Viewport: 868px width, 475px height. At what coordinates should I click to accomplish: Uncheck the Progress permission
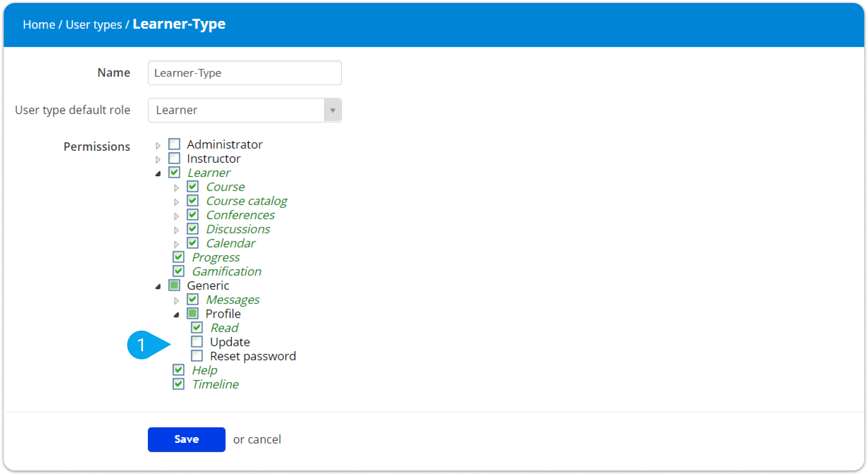click(178, 257)
